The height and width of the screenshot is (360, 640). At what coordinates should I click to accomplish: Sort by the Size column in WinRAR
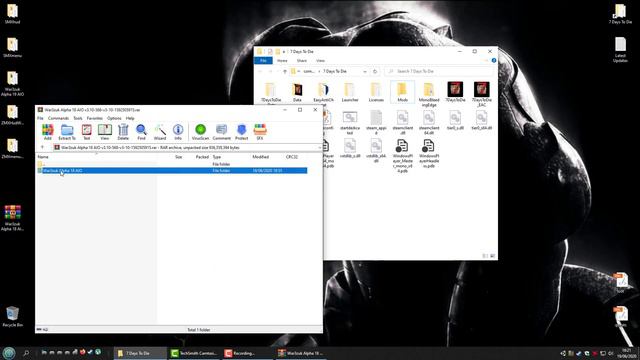pos(178,157)
